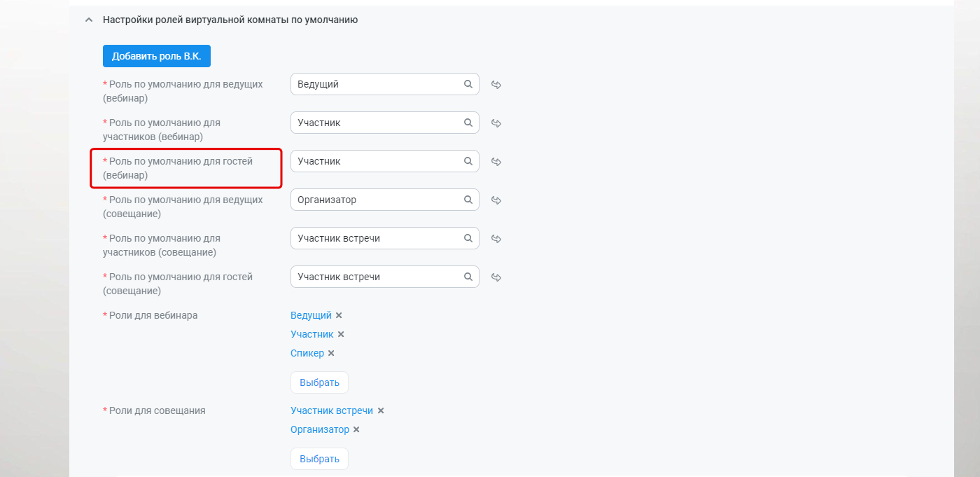
Task: Open the 'Ведущий' role link under webinar roles
Action: point(311,316)
